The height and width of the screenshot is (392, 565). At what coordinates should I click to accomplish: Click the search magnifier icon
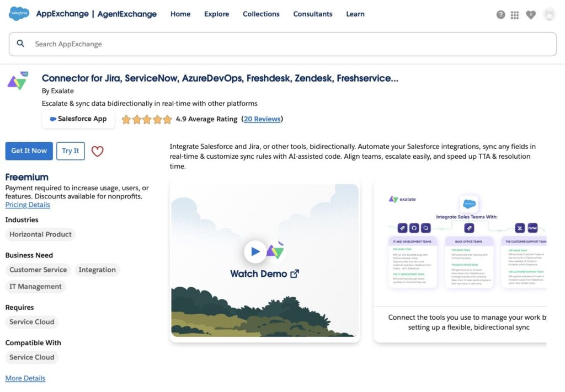[21, 44]
